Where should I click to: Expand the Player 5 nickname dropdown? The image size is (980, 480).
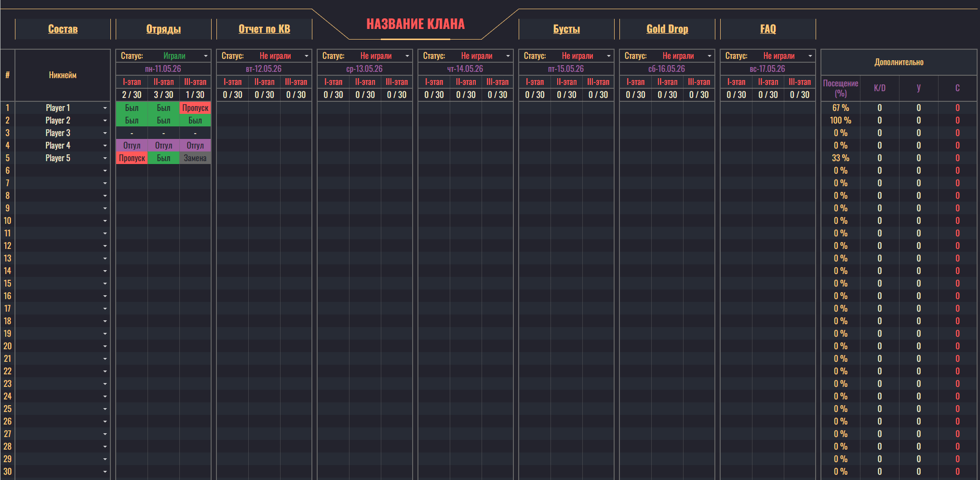click(x=105, y=158)
